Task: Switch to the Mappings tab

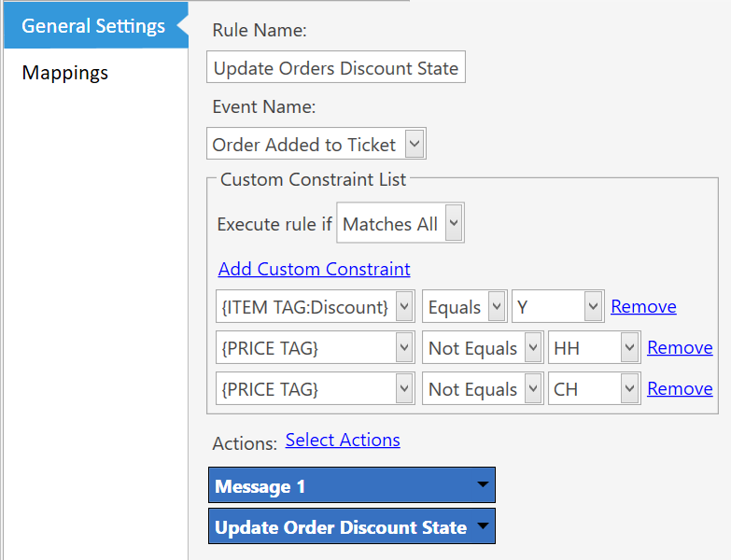Action: pyautogui.click(x=65, y=73)
